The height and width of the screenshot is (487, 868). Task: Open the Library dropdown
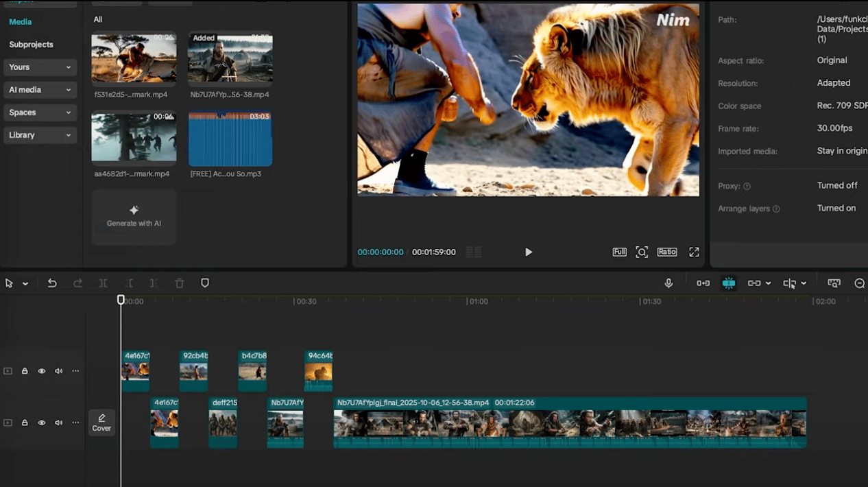click(40, 135)
